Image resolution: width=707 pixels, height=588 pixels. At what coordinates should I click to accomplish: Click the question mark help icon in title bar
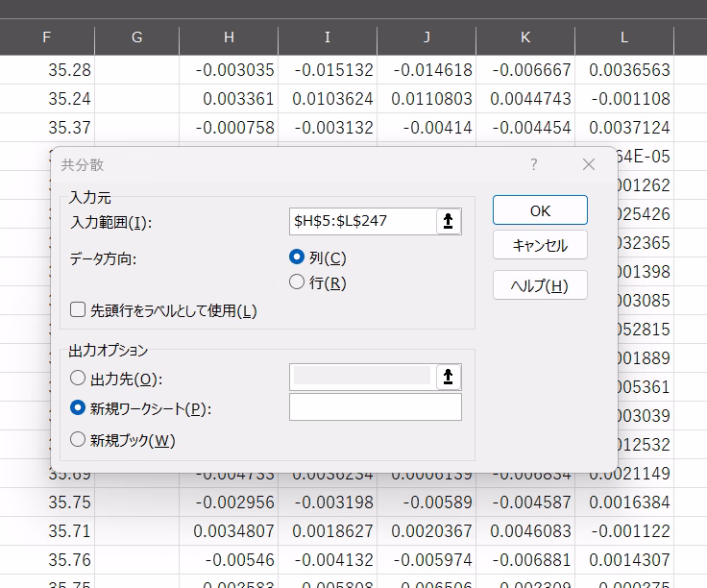pos(534,165)
